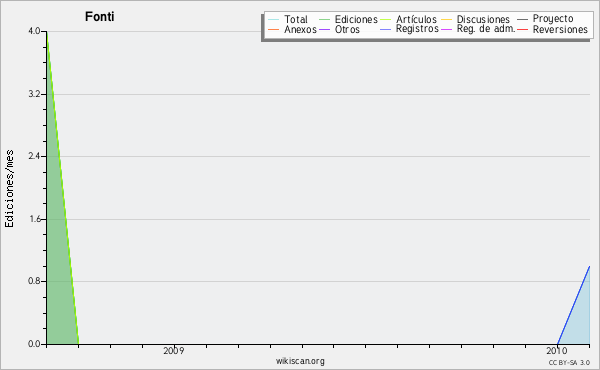The image size is (600, 370).
Task: Select the 'Reversiones' legend entry
Action: (560, 29)
